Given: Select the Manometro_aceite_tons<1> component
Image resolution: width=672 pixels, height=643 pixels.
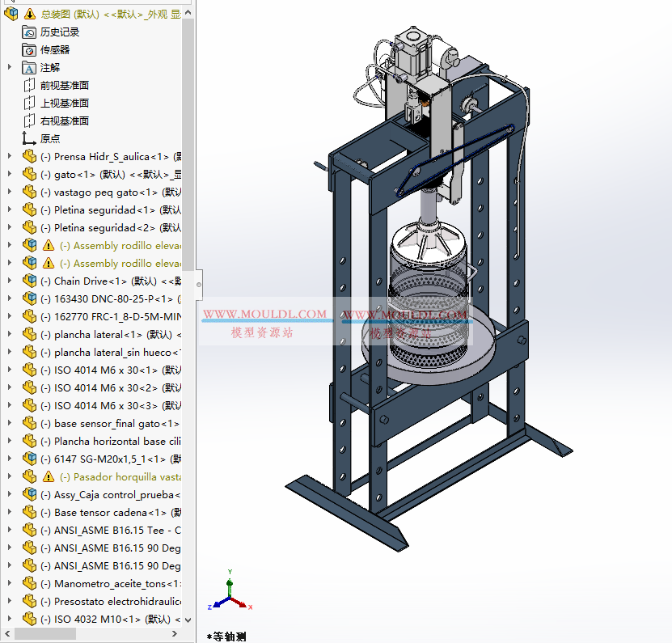Looking at the screenshot, I should (105, 583).
